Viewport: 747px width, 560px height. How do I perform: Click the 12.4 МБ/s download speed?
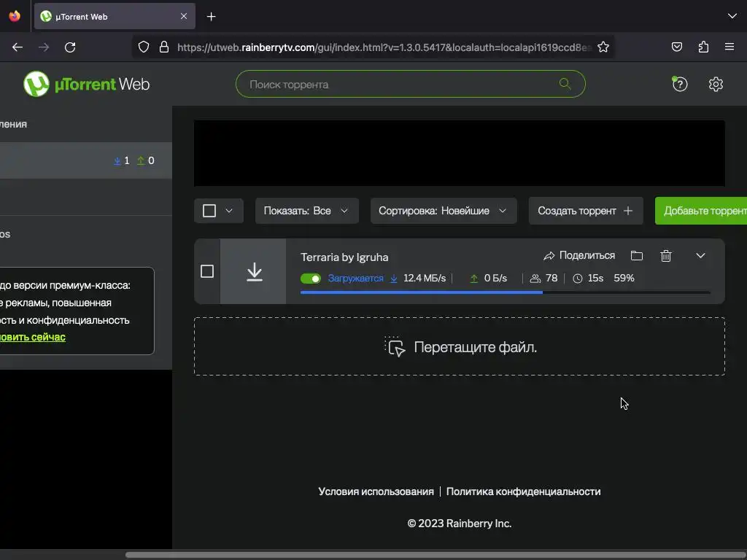coord(425,278)
